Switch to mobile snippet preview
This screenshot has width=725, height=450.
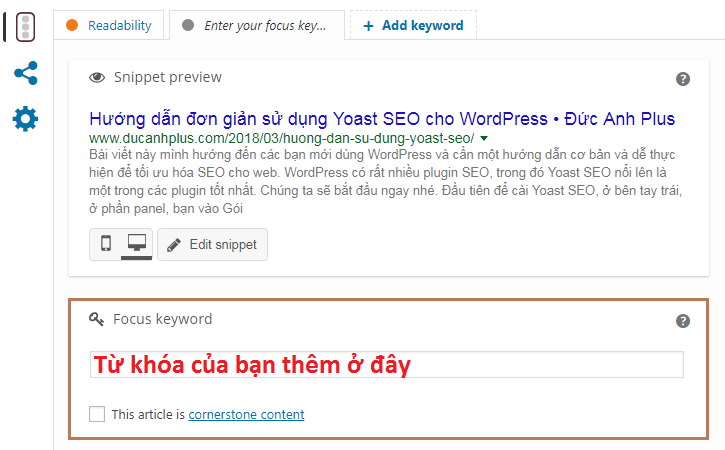click(x=106, y=244)
